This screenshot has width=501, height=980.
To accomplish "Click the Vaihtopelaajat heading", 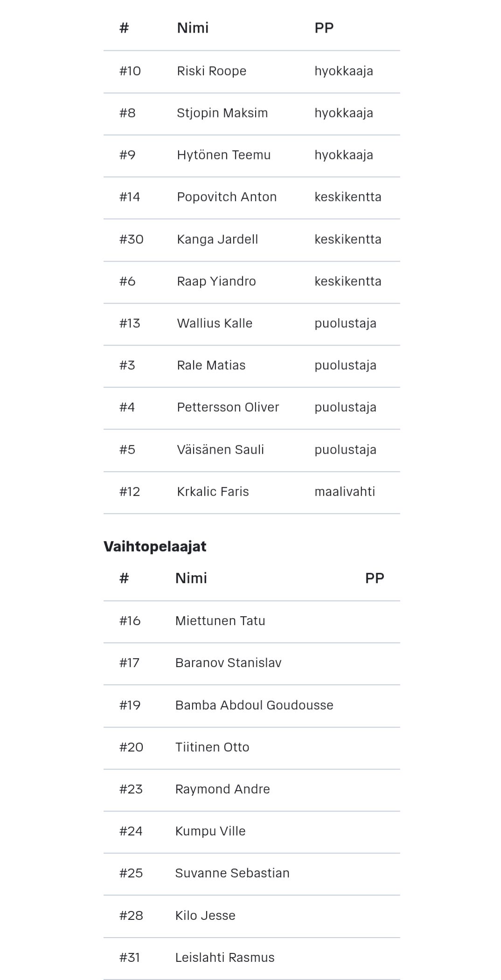I will click(x=155, y=546).
